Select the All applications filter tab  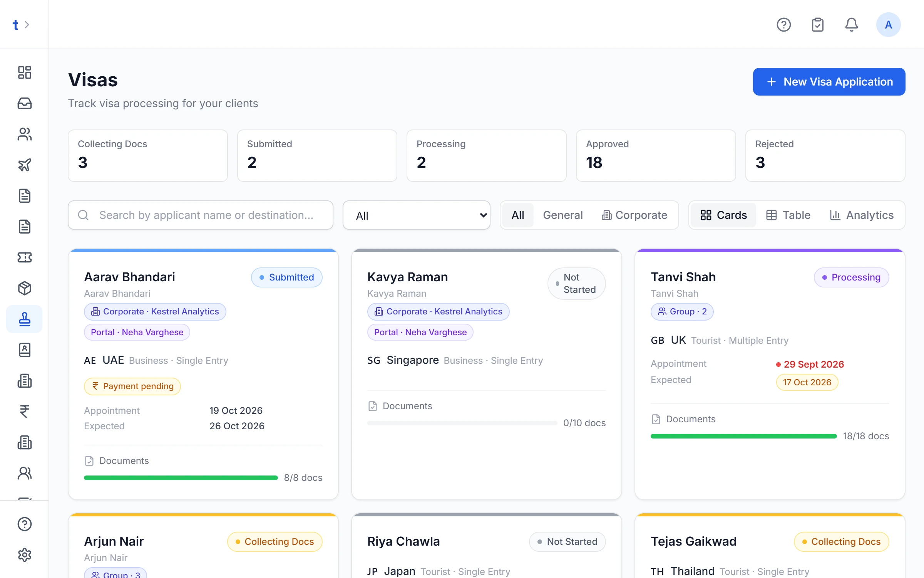tap(517, 215)
